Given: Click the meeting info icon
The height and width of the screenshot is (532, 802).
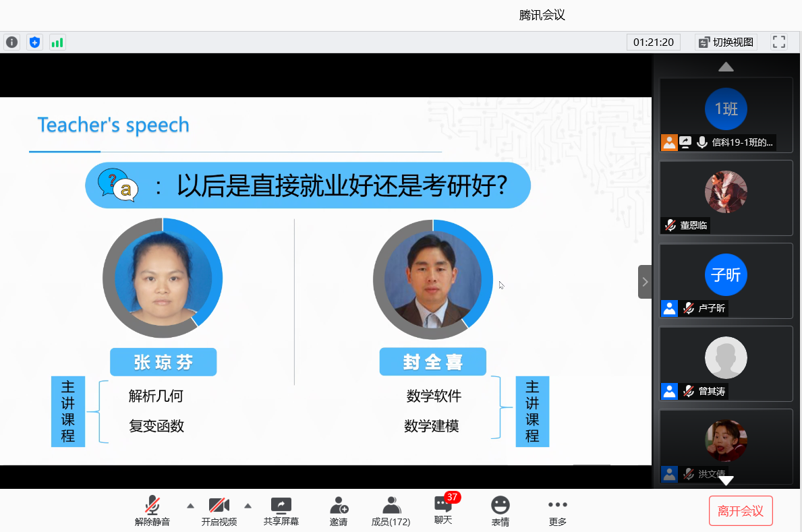Looking at the screenshot, I should pos(12,42).
